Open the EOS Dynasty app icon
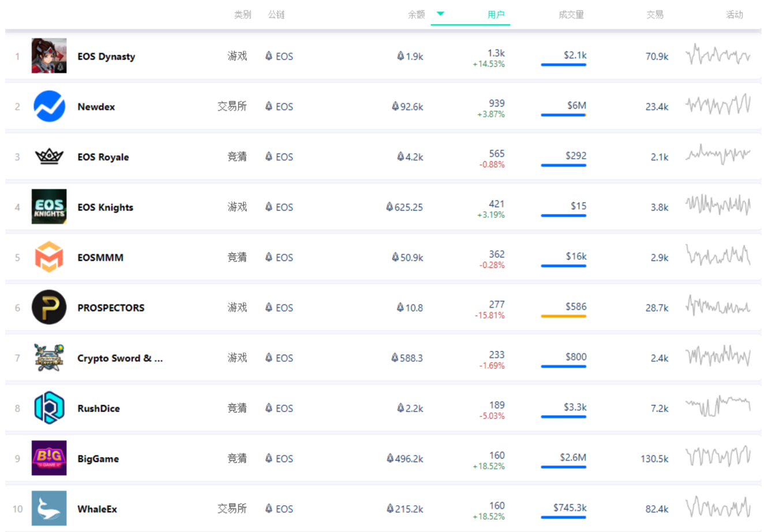Screen dimensions: 764x532 [49, 56]
